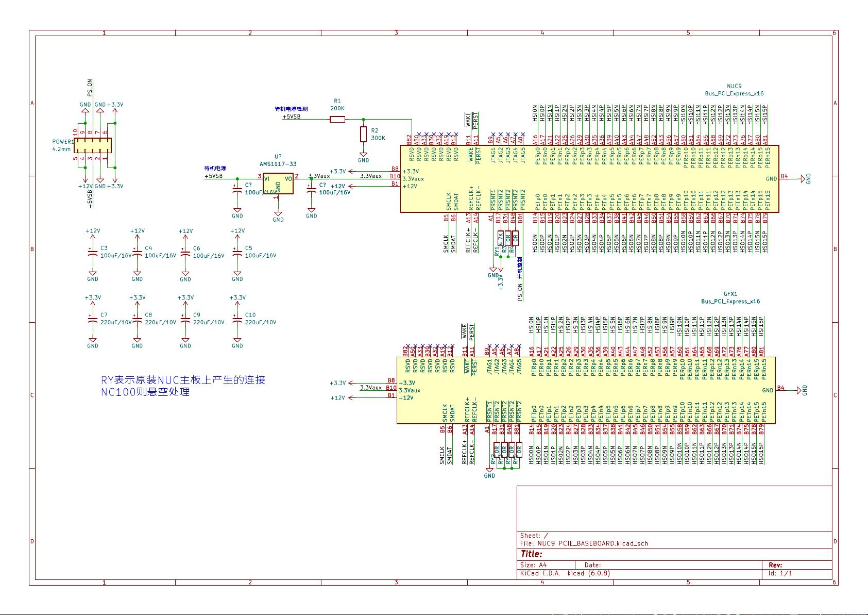
Task: Click the C4 100uF/16V capacitor
Action: click(137, 253)
